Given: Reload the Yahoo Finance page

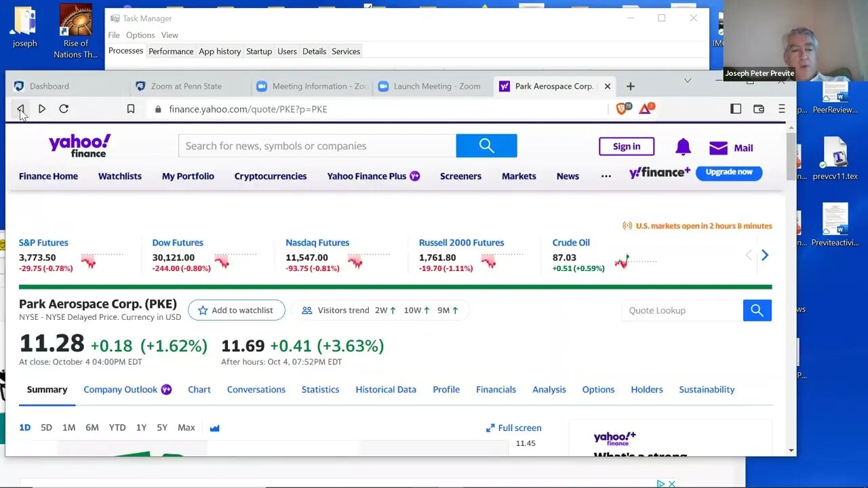Looking at the screenshot, I should (64, 108).
